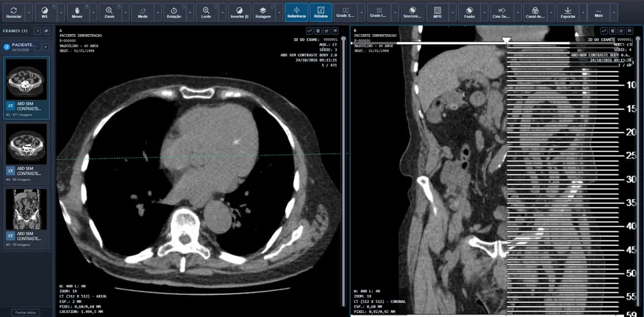Toggle the Referência reference lines button
The height and width of the screenshot is (317, 644).
297,12
